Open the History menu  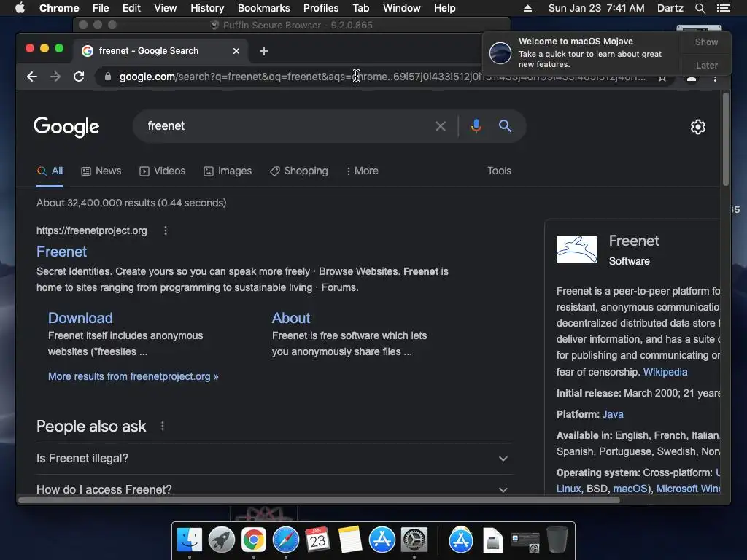[207, 8]
